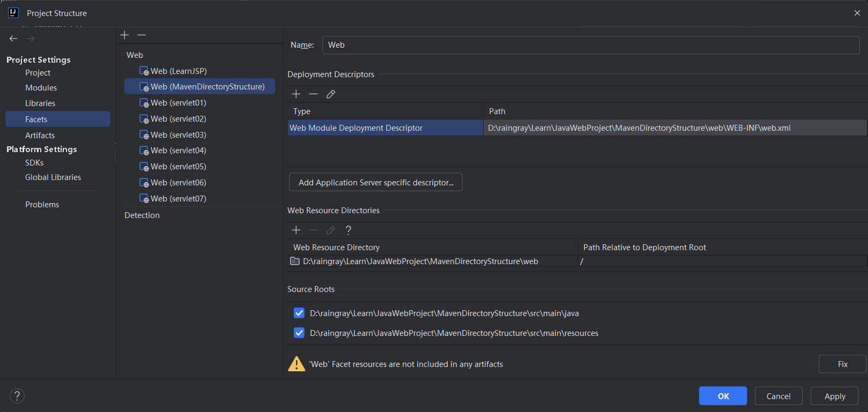Image resolution: width=868 pixels, height=412 pixels.
Task: Select the Web root facet type
Action: [x=135, y=55]
